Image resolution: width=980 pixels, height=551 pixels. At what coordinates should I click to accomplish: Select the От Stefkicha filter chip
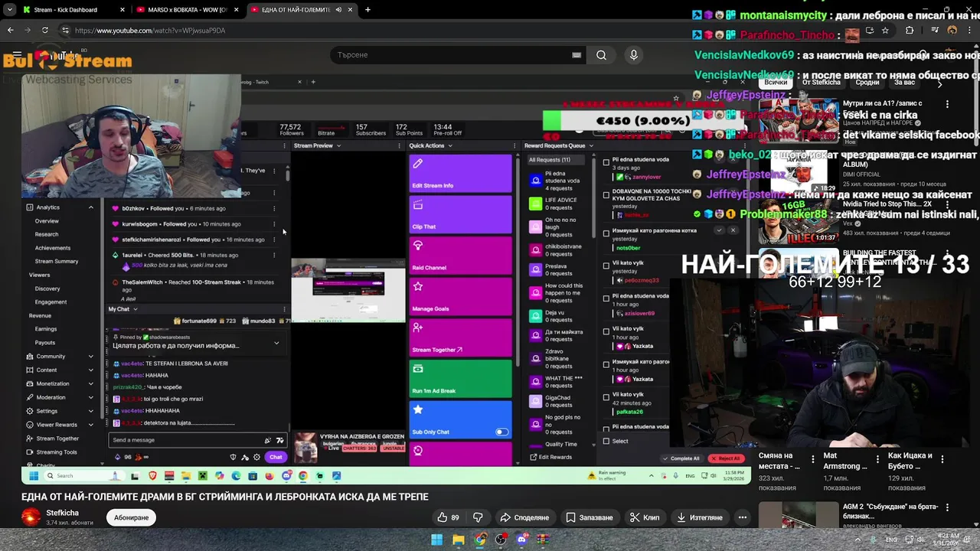[821, 82]
